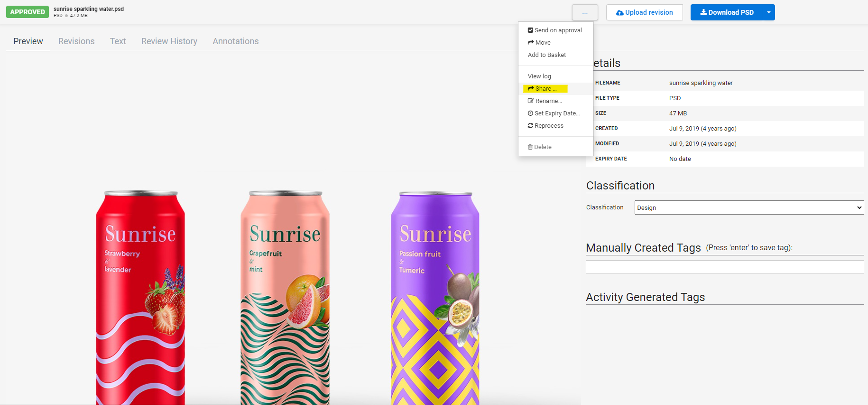Click the Activity Generated Tags heading
868x405 pixels.
coord(645,297)
